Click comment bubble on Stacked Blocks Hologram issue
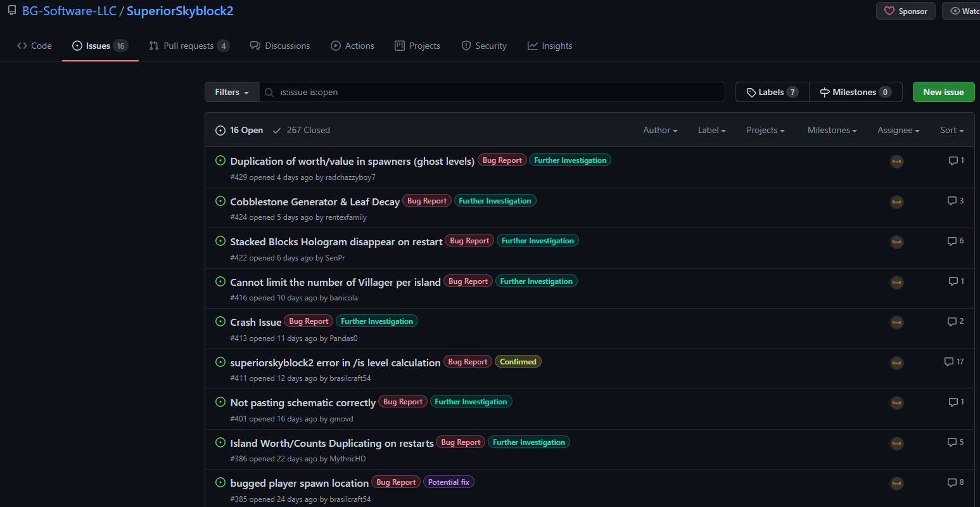Viewport: 980px width, 507px height. point(951,241)
